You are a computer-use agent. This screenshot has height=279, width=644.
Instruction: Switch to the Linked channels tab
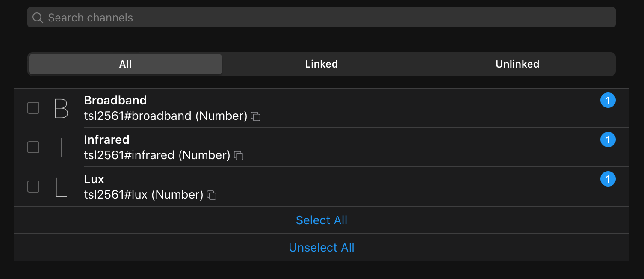tap(322, 64)
